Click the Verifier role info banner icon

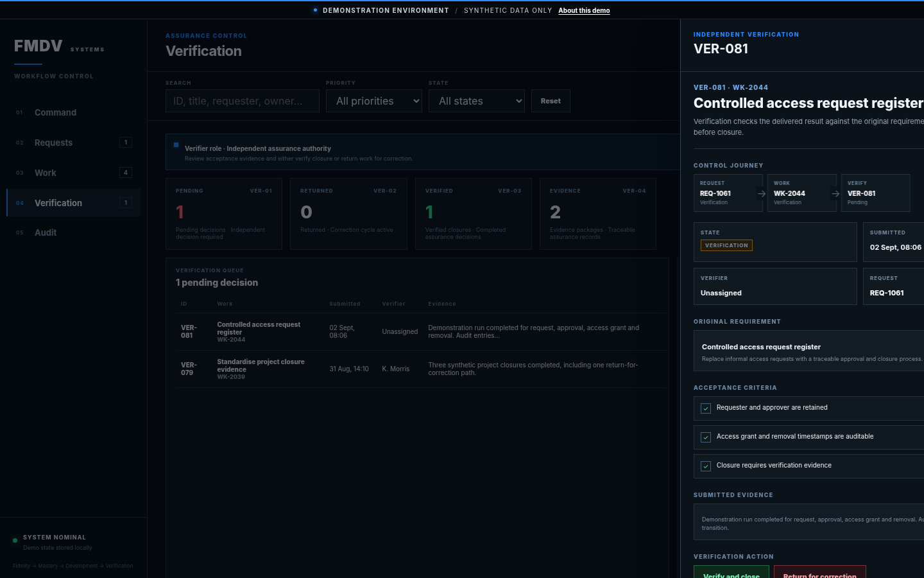[176, 144]
